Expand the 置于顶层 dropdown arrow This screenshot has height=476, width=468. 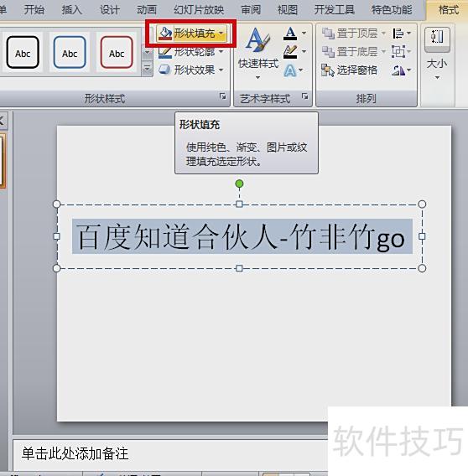click(x=383, y=33)
